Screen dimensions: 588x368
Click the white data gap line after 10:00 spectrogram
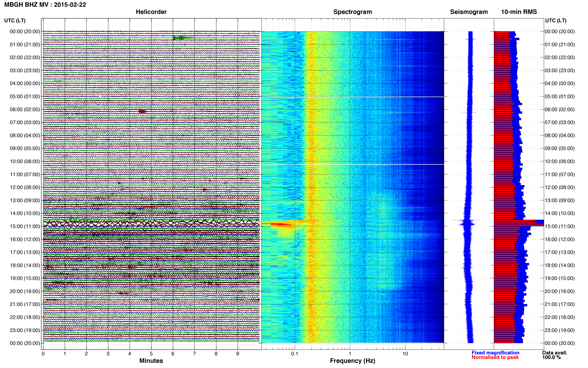point(353,165)
